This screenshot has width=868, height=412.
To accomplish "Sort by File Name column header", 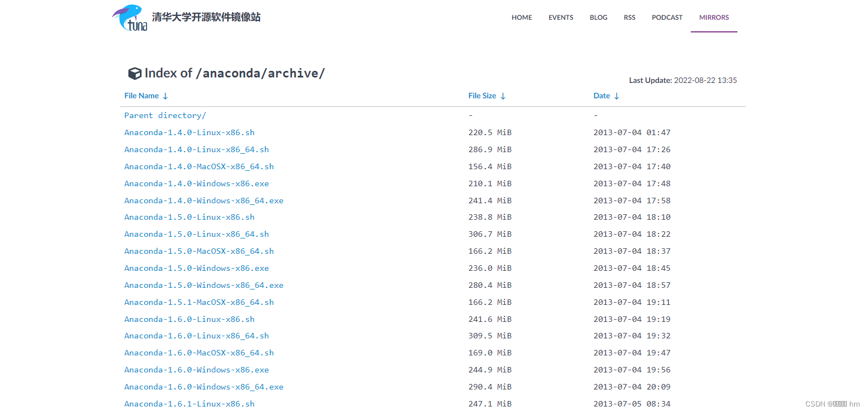I will coord(142,96).
